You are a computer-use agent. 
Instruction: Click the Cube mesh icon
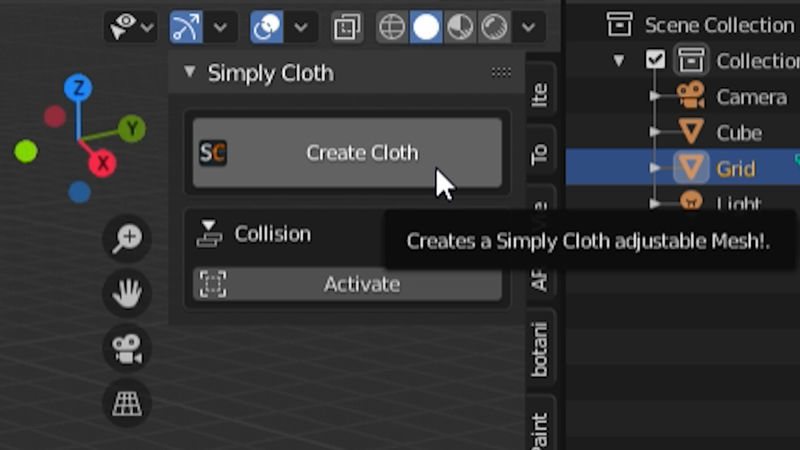click(691, 131)
